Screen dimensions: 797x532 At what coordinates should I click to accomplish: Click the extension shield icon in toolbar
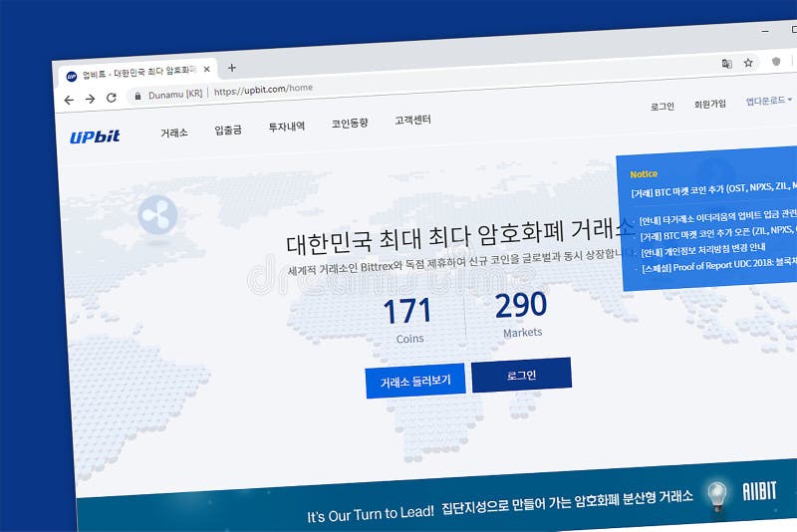pos(776,62)
